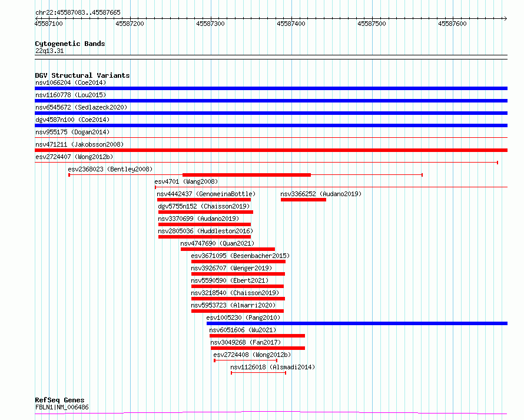Open variant nsv4442437 (GenomeinaBottle)
Screen dimensions: 524x420
pyautogui.click(x=206, y=194)
